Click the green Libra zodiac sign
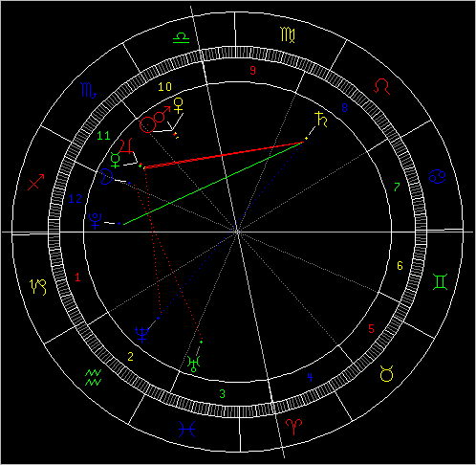 tap(182, 37)
